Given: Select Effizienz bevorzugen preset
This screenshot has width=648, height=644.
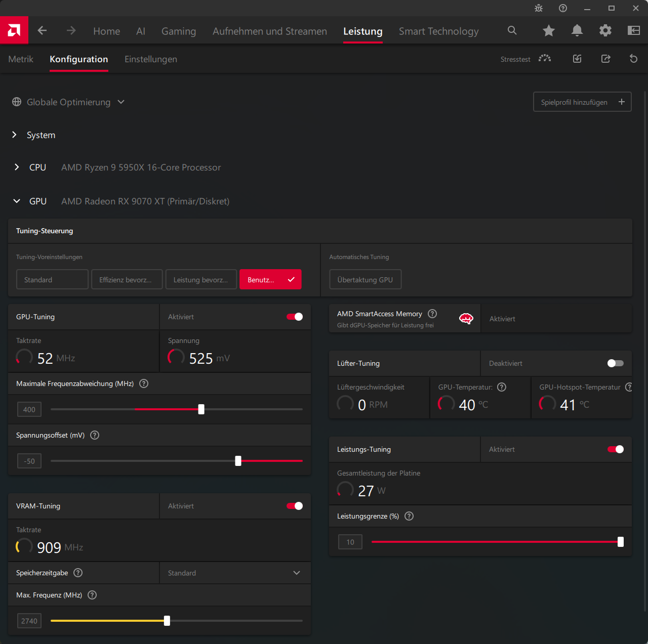Looking at the screenshot, I should (x=127, y=279).
